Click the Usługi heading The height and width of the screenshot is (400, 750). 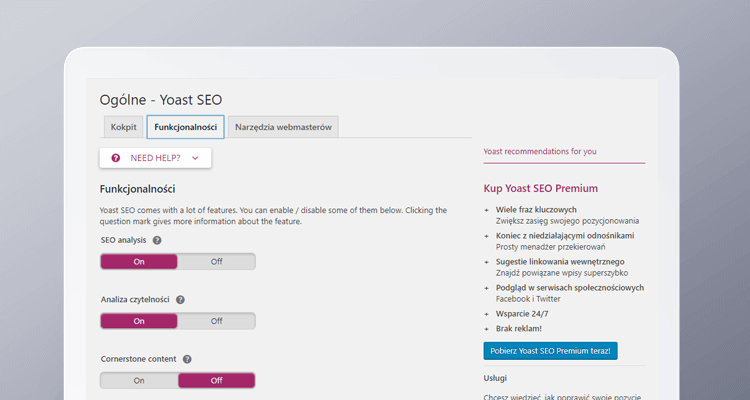(x=495, y=378)
